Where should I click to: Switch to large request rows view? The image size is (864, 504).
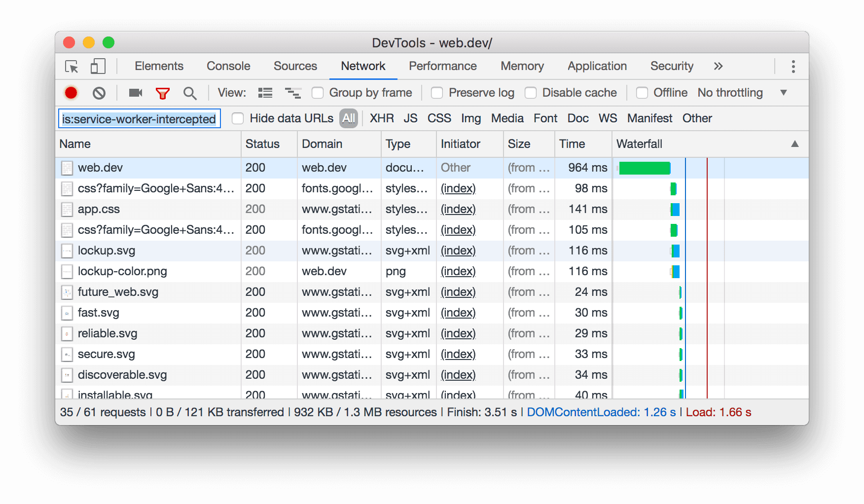(265, 93)
